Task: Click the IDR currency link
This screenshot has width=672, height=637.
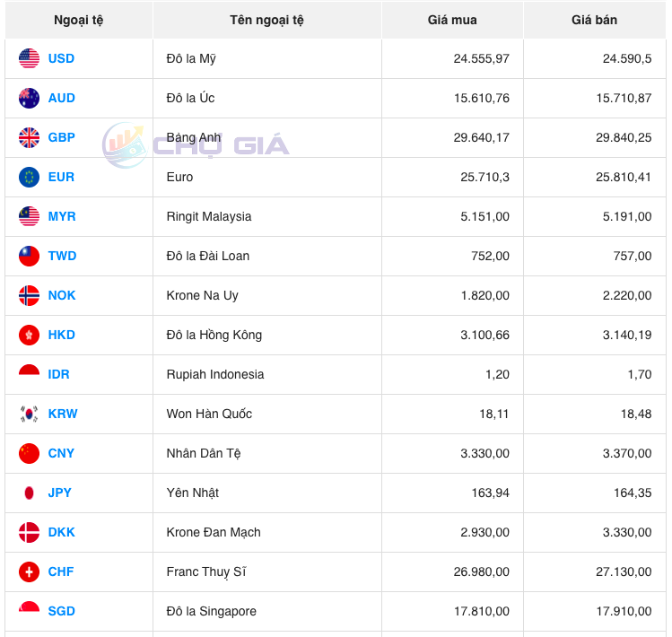Action: coord(58,374)
